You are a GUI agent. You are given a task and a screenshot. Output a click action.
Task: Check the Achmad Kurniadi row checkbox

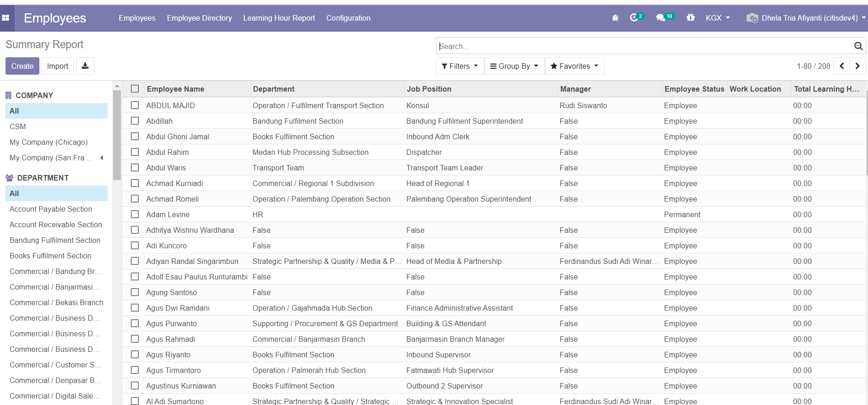coord(135,183)
